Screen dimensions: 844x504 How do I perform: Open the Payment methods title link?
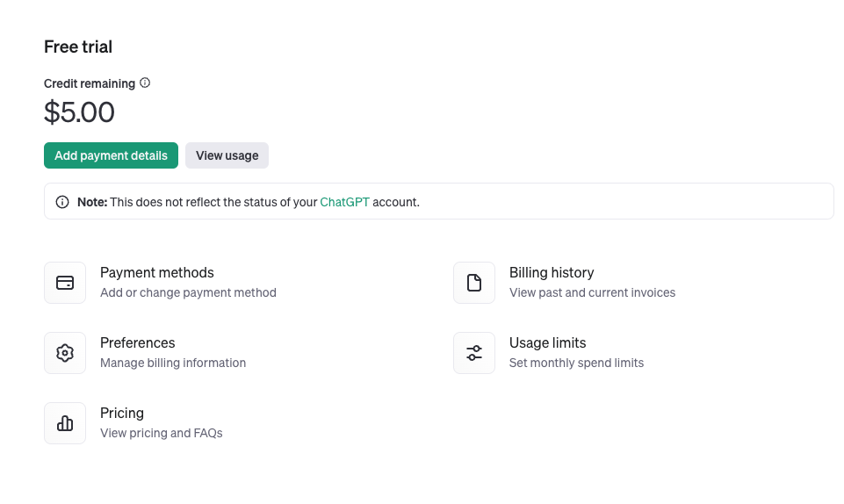click(x=157, y=273)
